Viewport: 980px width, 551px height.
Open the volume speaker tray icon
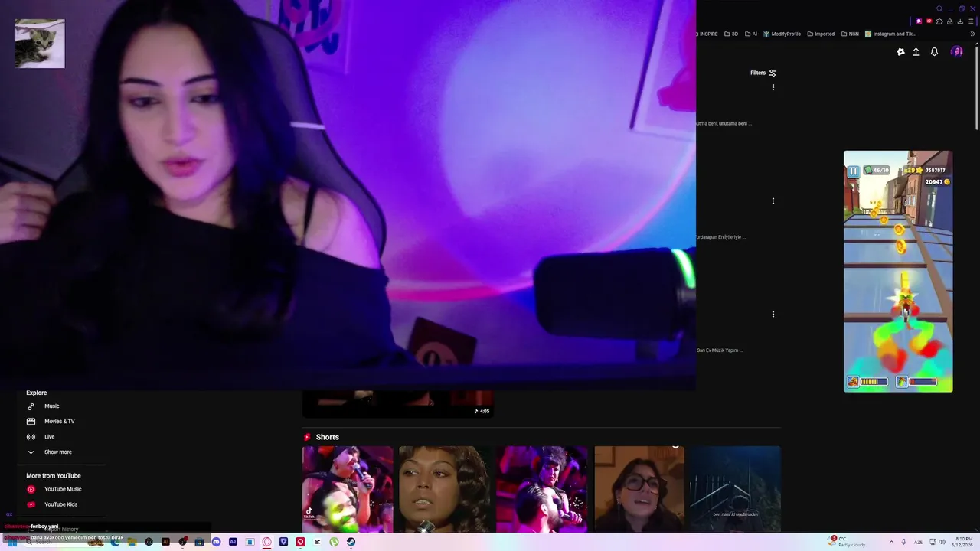click(x=942, y=542)
